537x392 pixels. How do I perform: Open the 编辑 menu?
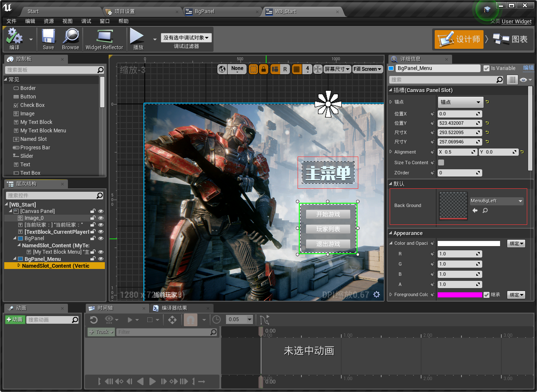(30, 21)
